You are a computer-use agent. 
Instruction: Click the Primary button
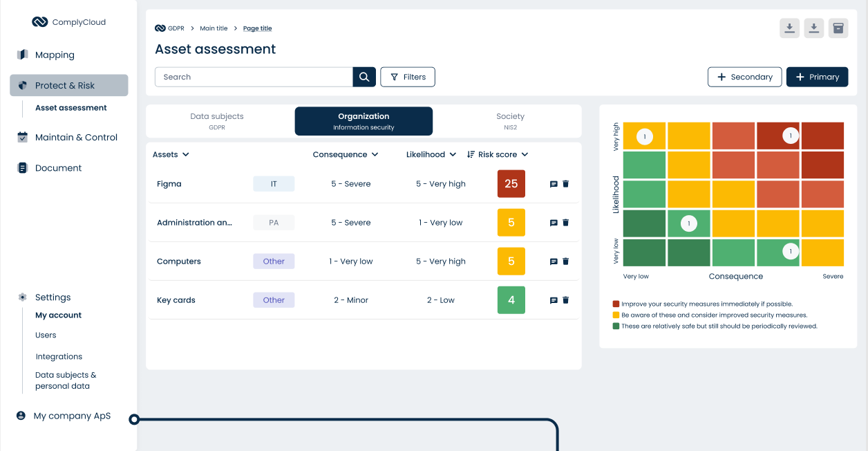(817, 77)
